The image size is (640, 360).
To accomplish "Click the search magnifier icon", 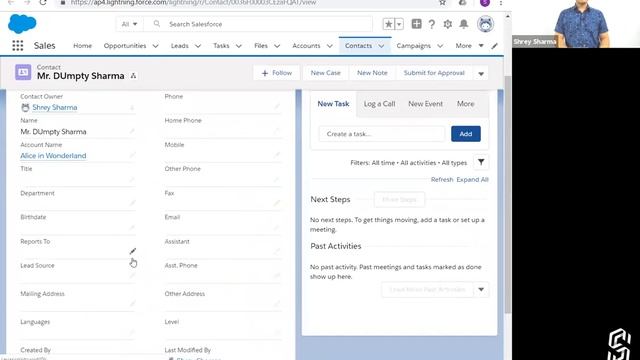I will click(x=157, y=24).
